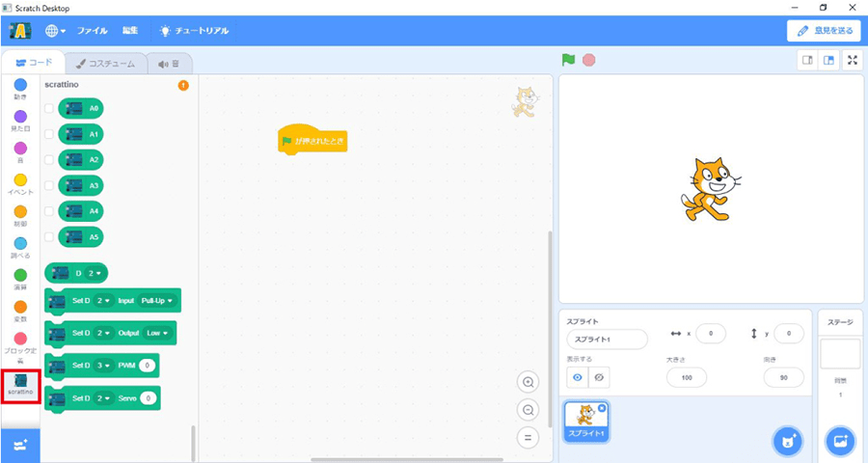The image size is (868, 463).
Task: Reset workspace zoom with equals button
Action: click(x=529, y=438)
